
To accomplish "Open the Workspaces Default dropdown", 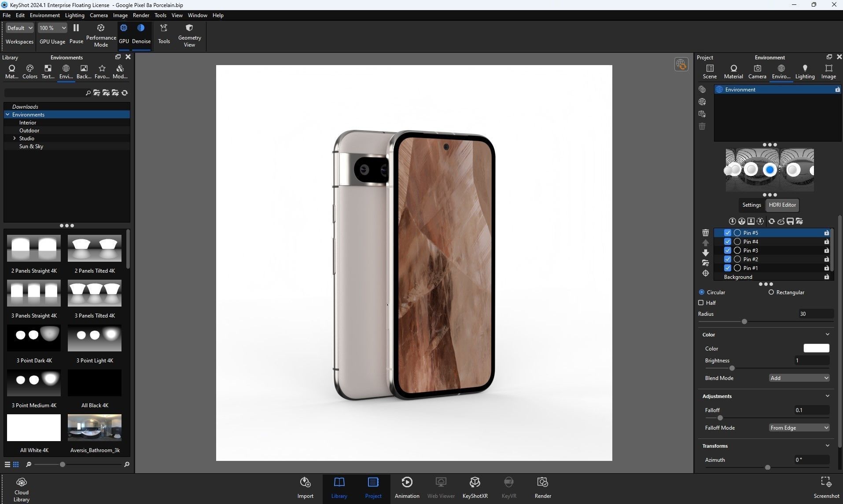I will (20, 28).
